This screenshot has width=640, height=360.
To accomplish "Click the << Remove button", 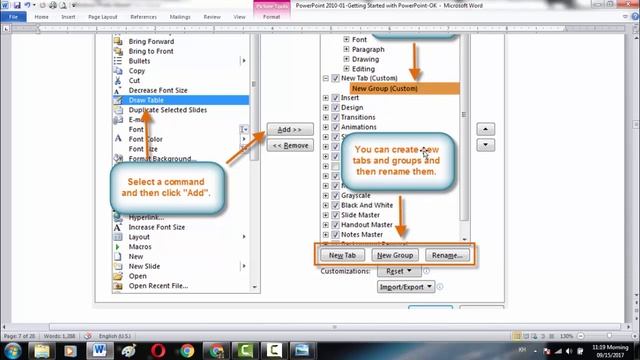I will [290, 145].
